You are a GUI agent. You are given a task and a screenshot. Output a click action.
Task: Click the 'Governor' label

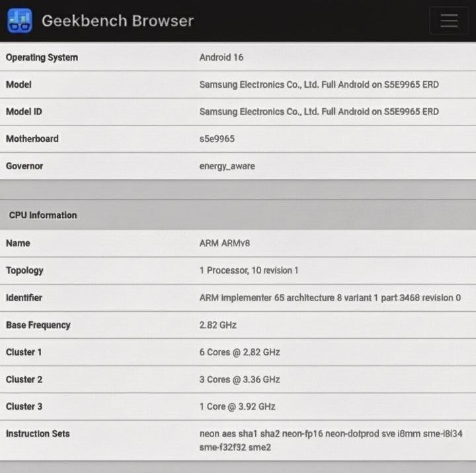24,166
